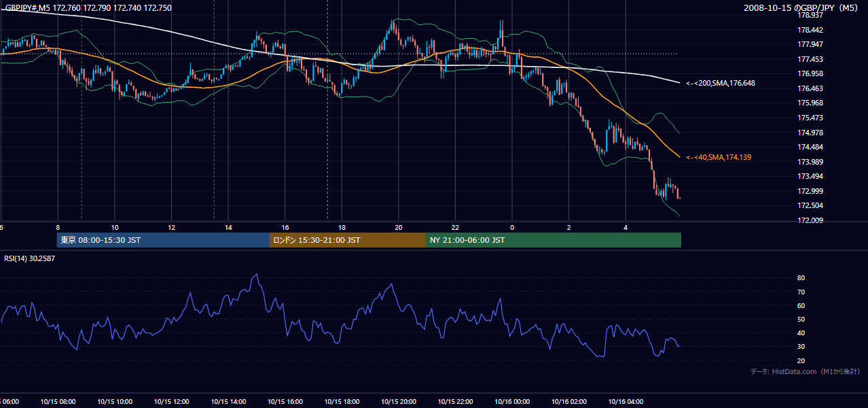Viewport: 868px width, 408px height.
Task: Click the 東京 08:00-15:30 JST session bar
Action: click(x=163, y=240)
